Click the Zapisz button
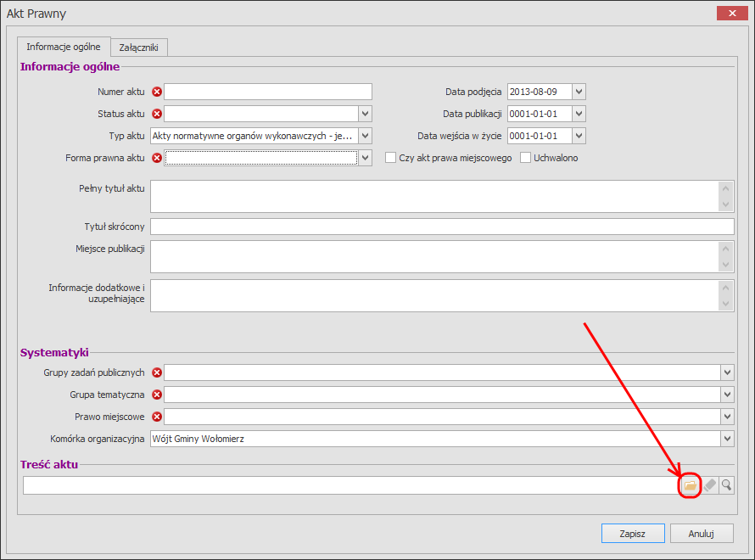755x560 pixels. tap(633, 534)
